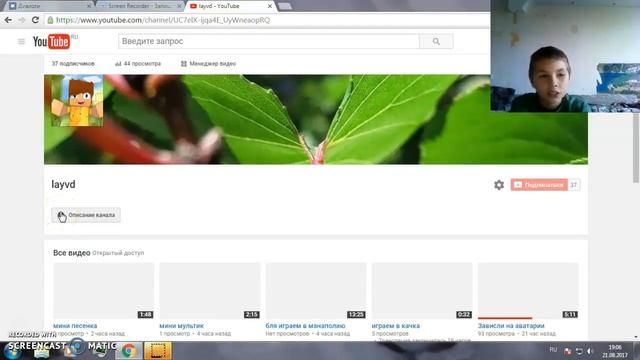Switch to the Screen Recorder browser tab
The image size is (640, 360).
pos(140,6)
